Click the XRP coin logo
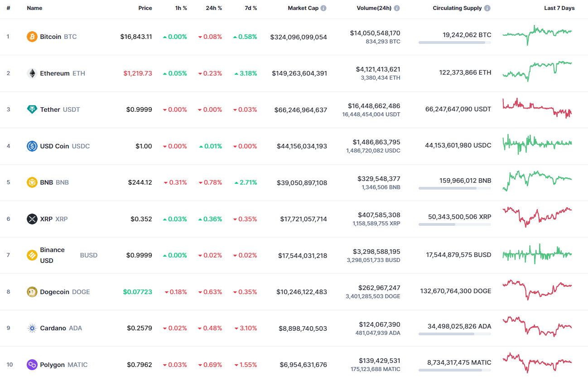 tap(31, 219)
